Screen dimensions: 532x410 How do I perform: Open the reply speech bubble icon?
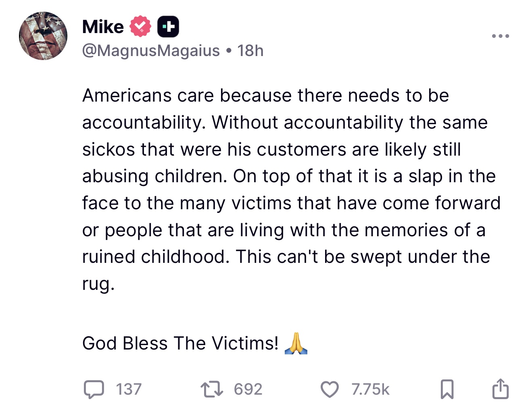[94, 389]
